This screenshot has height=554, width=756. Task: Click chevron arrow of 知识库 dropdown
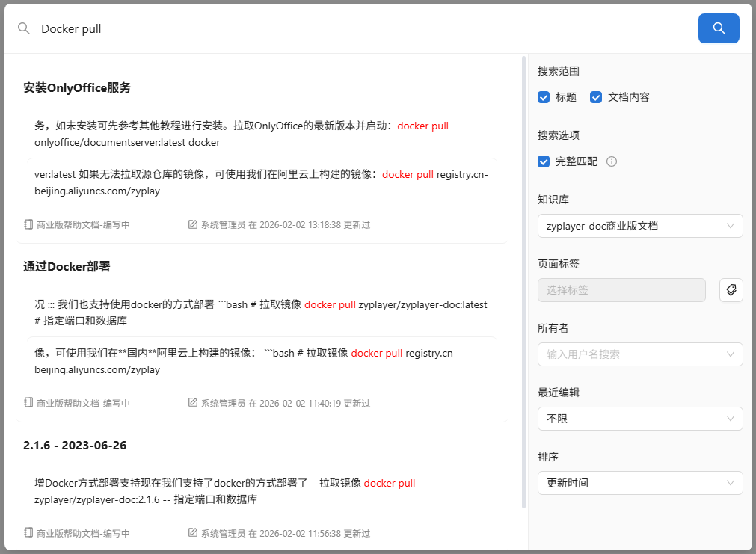731,226
